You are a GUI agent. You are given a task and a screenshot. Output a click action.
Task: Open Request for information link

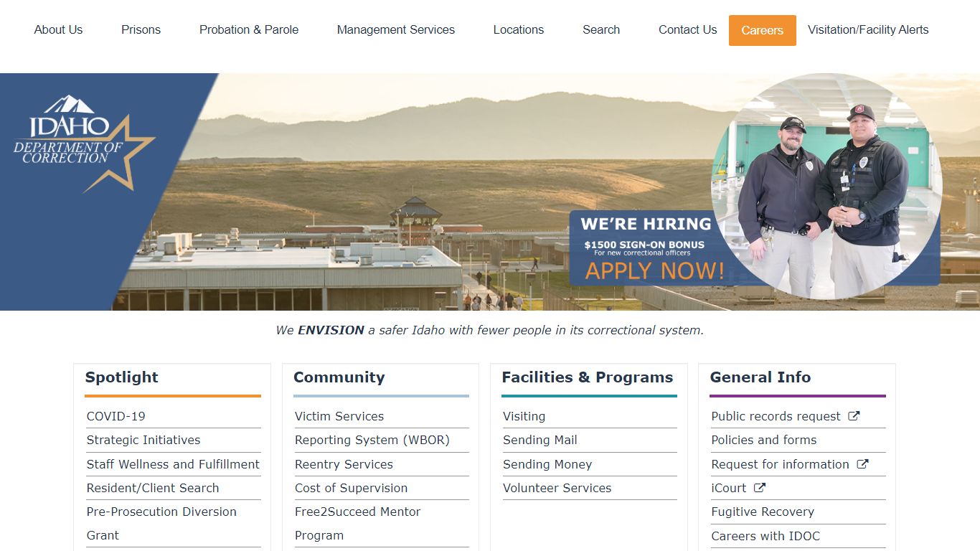[780, 464]
